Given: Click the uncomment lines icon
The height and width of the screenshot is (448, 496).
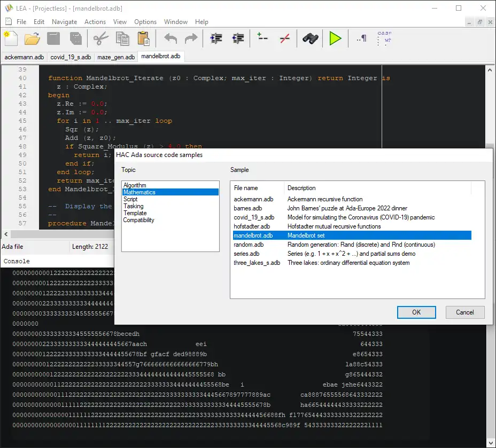Looking at the screenshot, I should (x=285, y=38).
